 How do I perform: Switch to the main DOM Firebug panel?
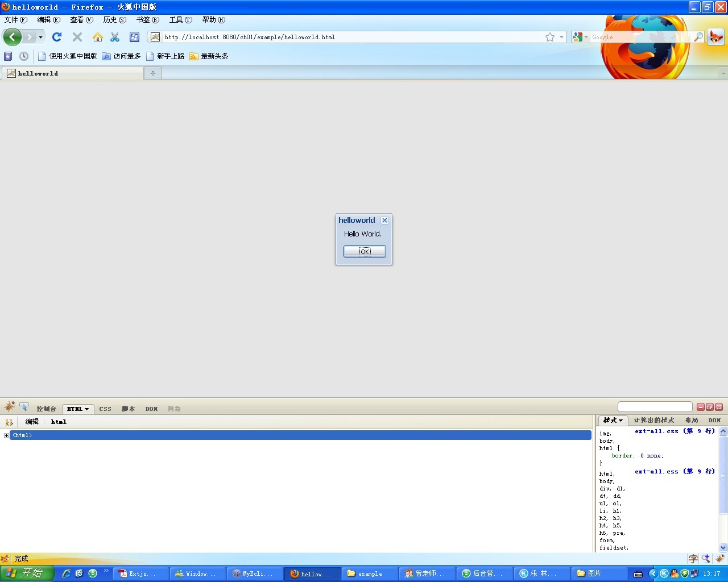(151, 409)
